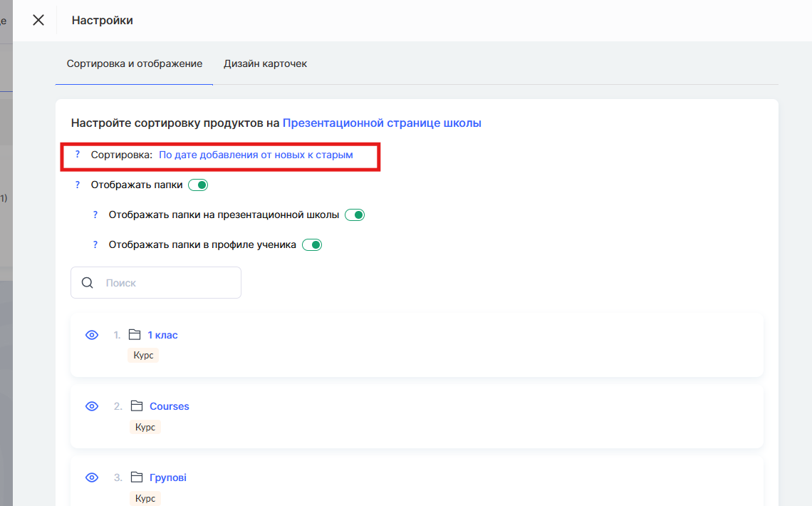Click the search magnifier icon
This screenshot has width=812, height=506.
(88, 283)
